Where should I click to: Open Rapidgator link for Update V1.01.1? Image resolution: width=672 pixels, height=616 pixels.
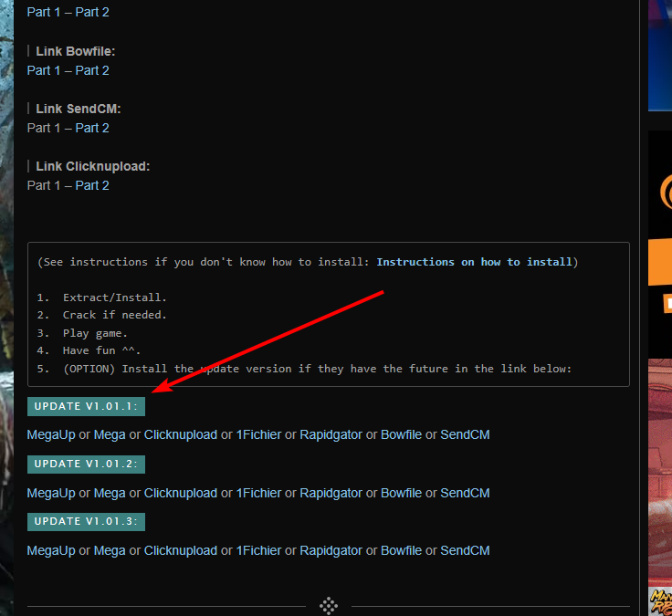click(x=331, y=434)
